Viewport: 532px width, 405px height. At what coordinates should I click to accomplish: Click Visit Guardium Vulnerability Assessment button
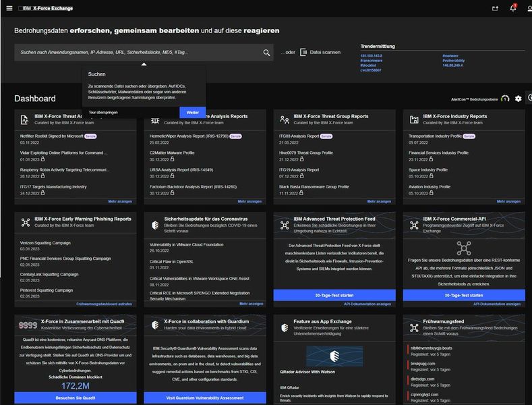(205, 398)
